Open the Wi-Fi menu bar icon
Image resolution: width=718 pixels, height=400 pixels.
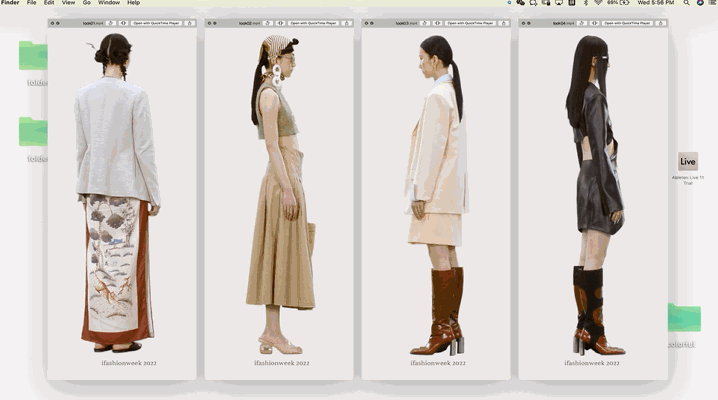point(598,3)
